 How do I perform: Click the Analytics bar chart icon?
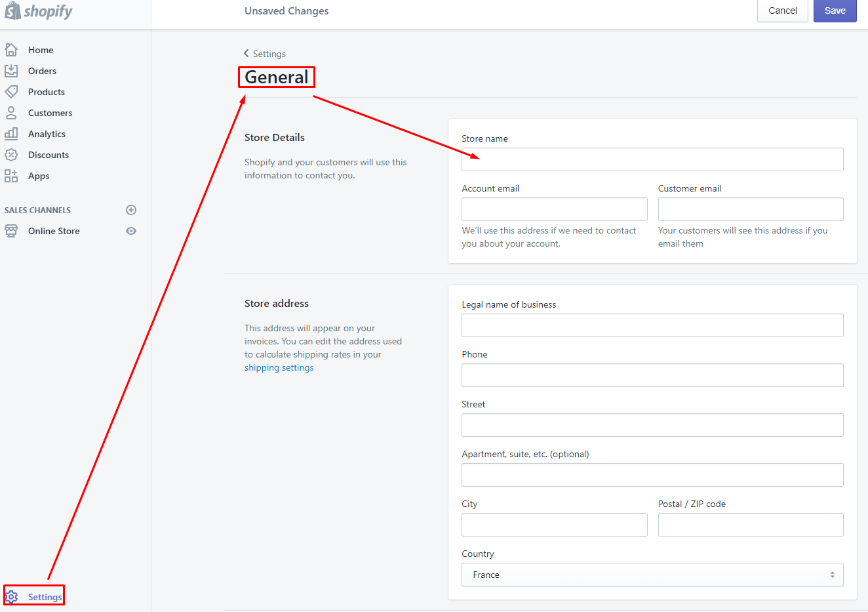[11, 134]
